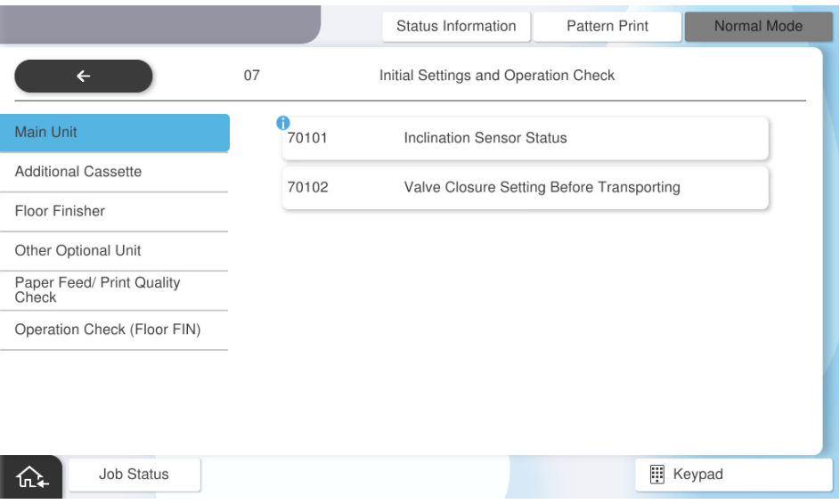Open Paper Feed/ Print Quality Check
Image resolution: width=840 pixels, height=504 pixels.
[114, 290]
